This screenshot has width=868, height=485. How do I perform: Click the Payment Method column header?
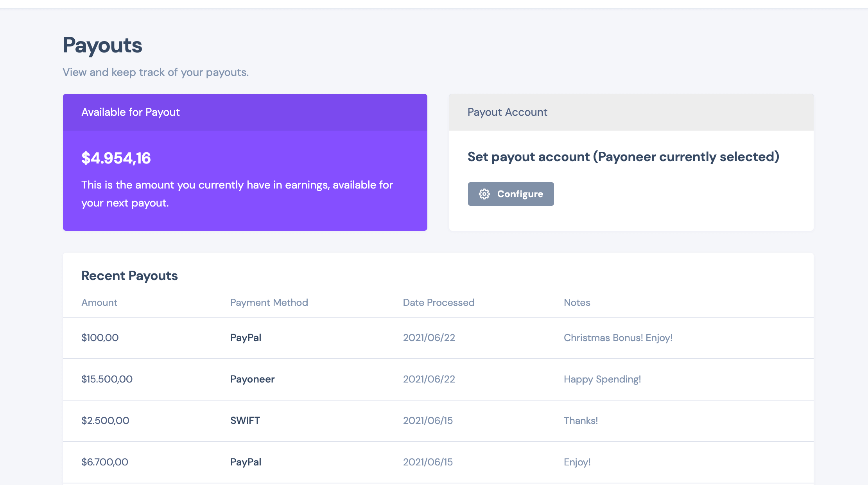269,302
